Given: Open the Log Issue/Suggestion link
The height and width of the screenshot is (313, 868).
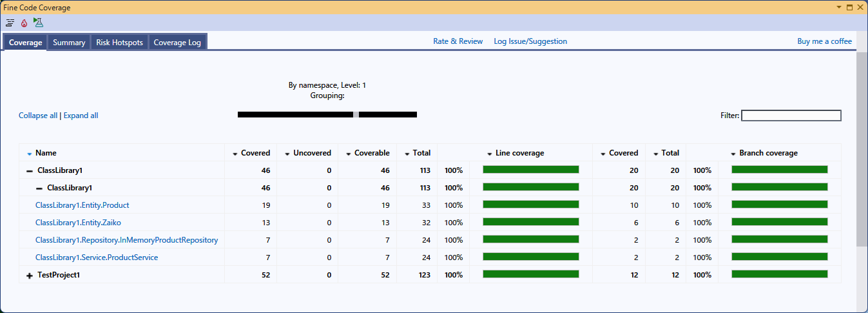Looking at the screenshot, I should (x=530, y=41).
